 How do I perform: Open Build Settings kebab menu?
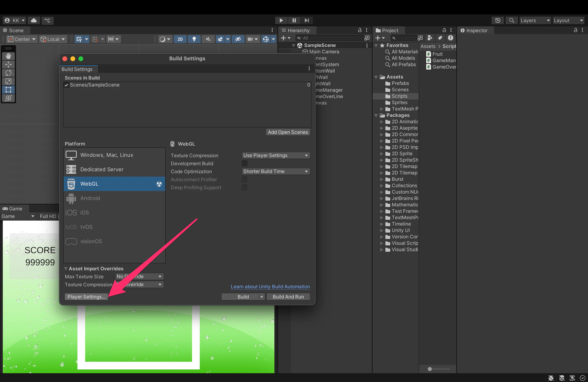(309, 68)
